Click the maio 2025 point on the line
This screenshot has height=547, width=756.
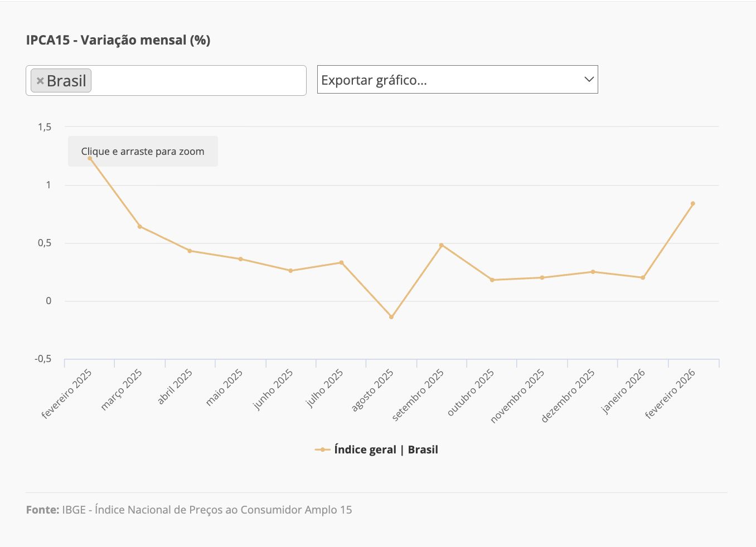(x=240, y=259)
